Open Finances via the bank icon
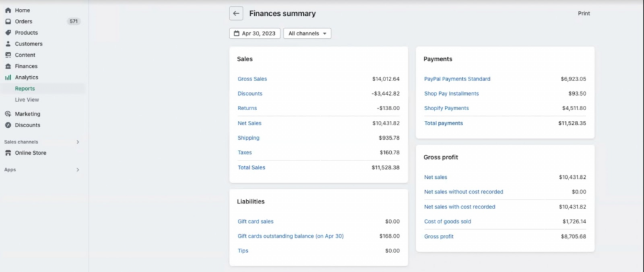The image size is (644, 272). pos(8,66)
